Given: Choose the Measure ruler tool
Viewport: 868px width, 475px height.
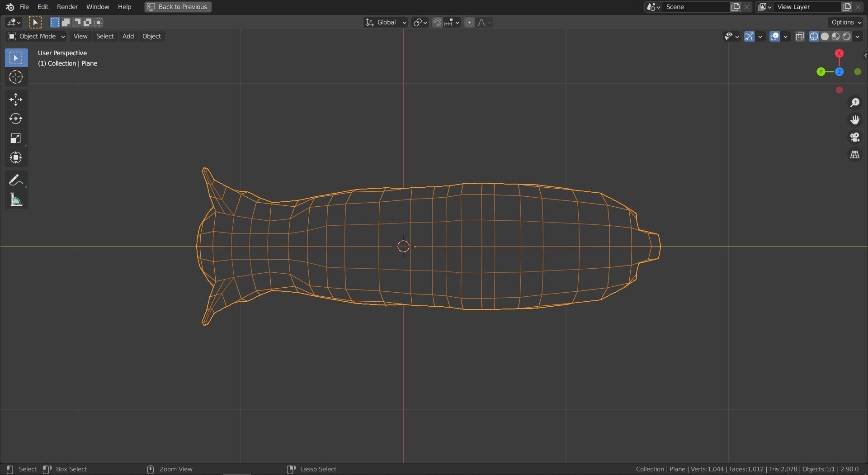Looking at the screenshot, I should click(16, 199).
